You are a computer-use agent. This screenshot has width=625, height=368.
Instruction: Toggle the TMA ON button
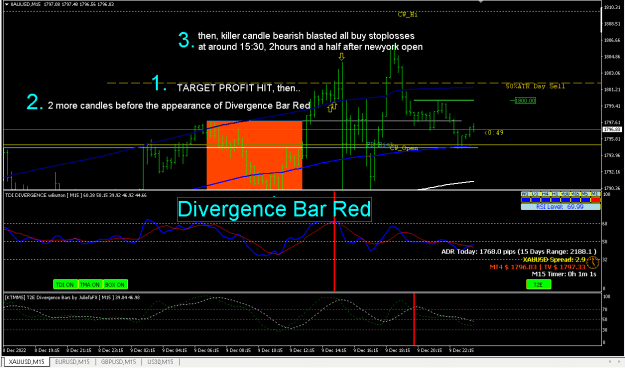click(x=90, y=284)
